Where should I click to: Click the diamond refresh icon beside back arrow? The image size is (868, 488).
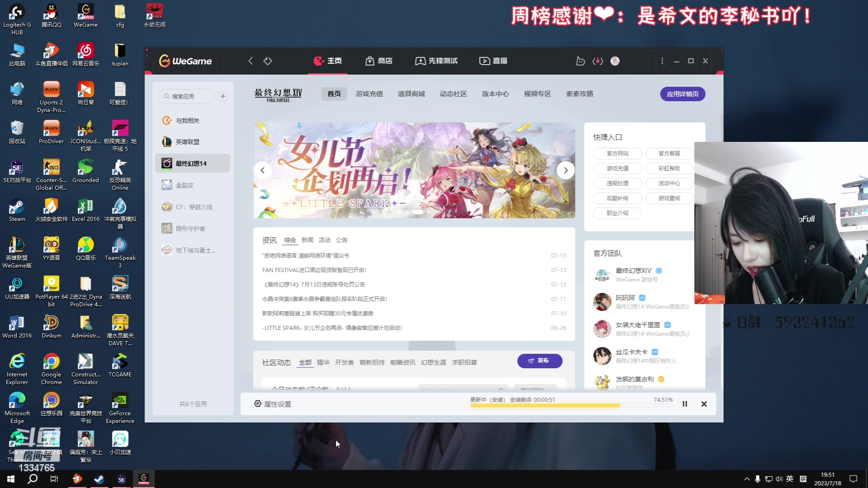pyautogui.click(x=268, y=61)
